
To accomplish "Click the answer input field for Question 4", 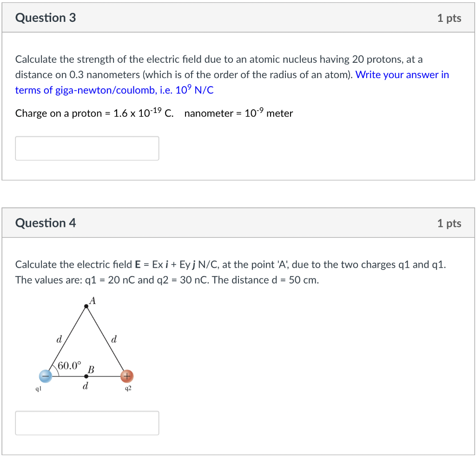I will [x=87, y=423].
